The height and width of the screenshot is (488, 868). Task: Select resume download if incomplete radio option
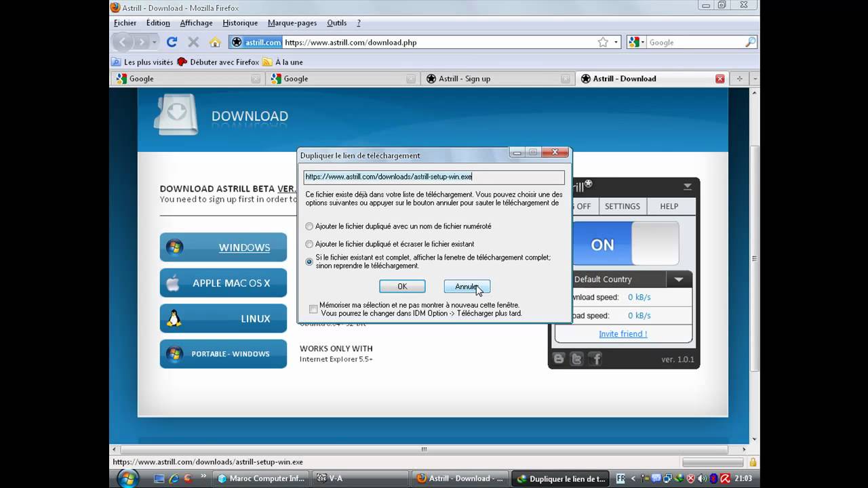tap(309, 262)
